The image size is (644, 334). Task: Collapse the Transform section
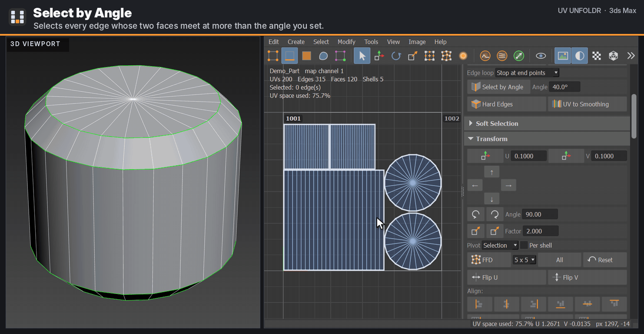(x=547, y=139)
